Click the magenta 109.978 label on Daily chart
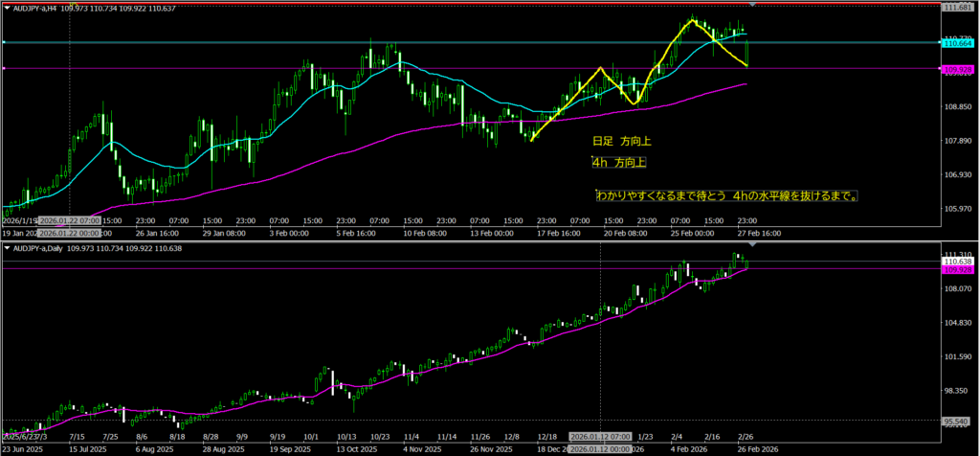This screenshot has width=980, height=456. point(959,270)
